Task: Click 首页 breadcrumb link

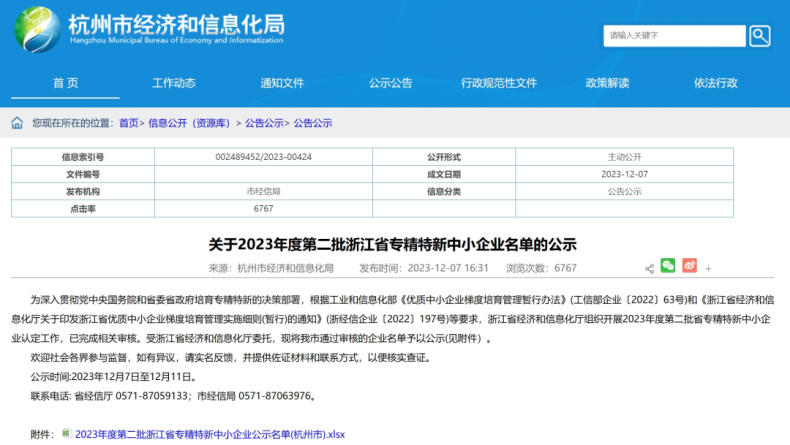Action: coord(129,123)
